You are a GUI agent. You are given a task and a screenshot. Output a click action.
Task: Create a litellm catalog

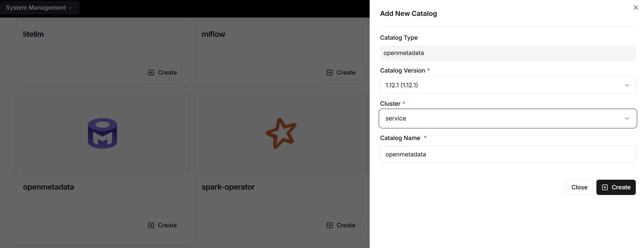pos(162,73)
